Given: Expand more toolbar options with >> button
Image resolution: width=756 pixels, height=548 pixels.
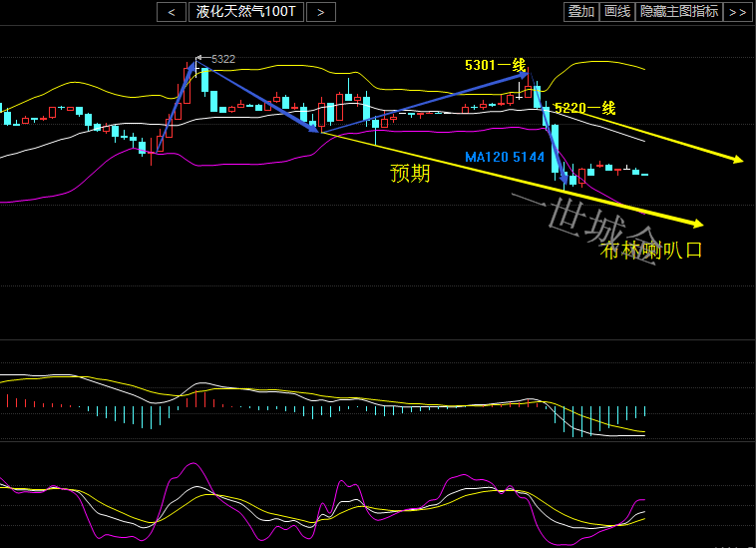Looking at the screenshot, I should coord(738,12).
